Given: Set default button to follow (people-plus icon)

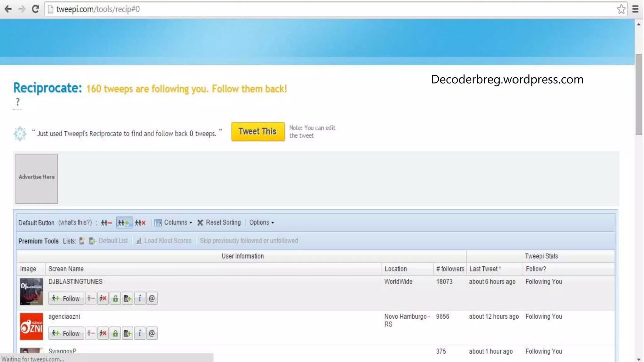Looking at the screenshot, I should point(124,223).
